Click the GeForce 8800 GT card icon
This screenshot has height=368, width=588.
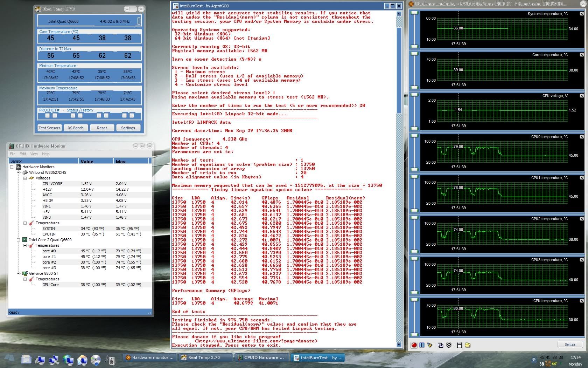pos(25,273)
